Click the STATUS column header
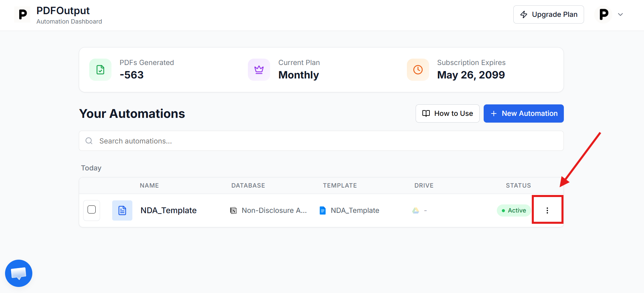 [518, 186]
